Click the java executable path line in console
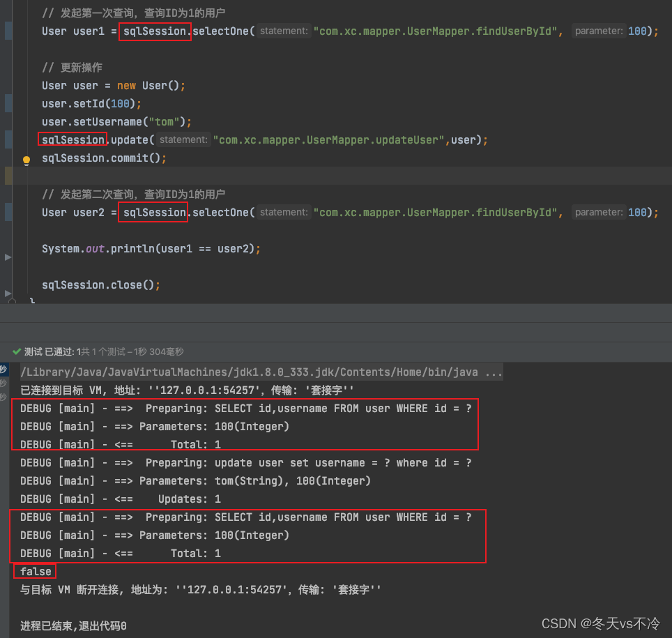672x638 pixels. click(x=261, y=372)
